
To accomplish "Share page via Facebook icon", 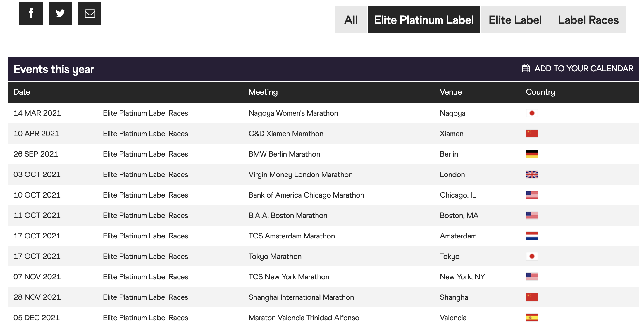I will (x=31, y=13).
